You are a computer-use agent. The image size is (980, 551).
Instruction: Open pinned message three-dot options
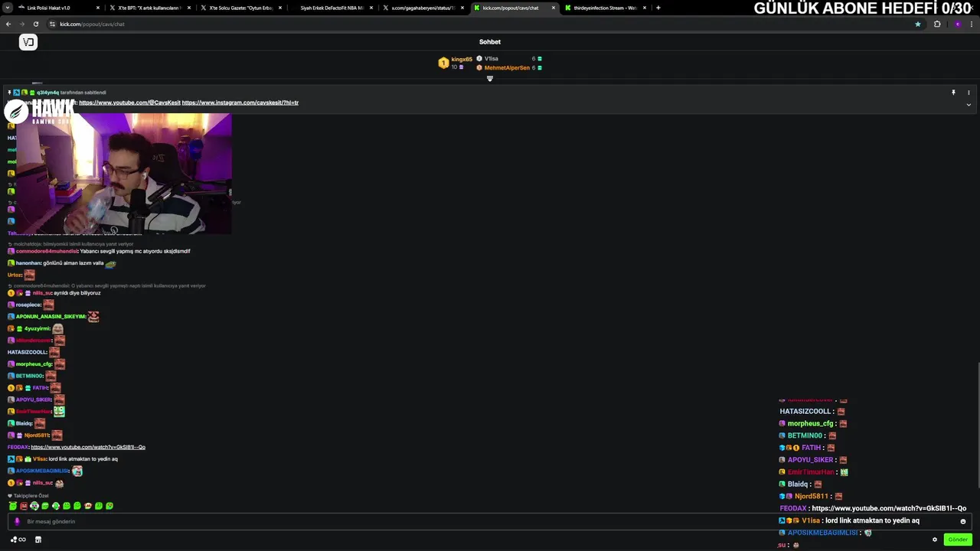pyautogui.click(x=969, y=93)
